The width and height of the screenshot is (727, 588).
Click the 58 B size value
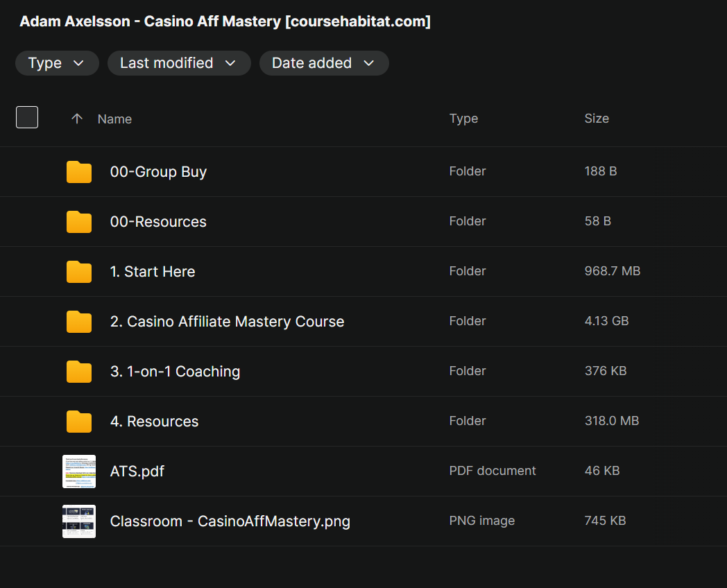click(598, 221)
